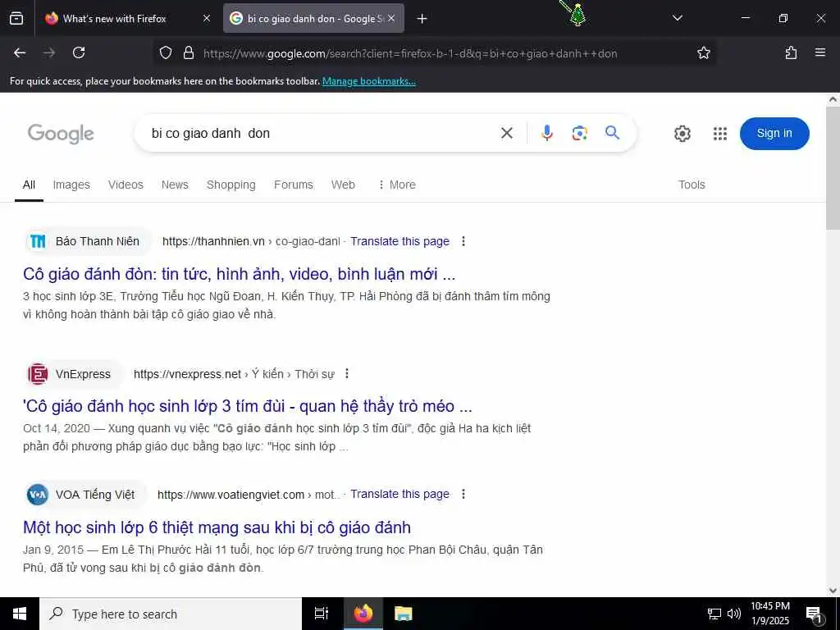Translate the VOA Tiếng Việt page
The height and width of the screenshot is (630, 840).
pos(399,495)
